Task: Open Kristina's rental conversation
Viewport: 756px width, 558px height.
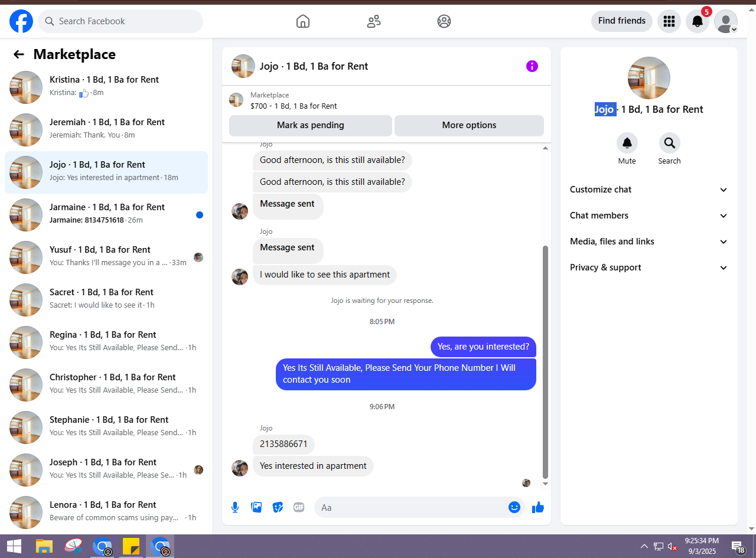Action: tap(106, 87)
